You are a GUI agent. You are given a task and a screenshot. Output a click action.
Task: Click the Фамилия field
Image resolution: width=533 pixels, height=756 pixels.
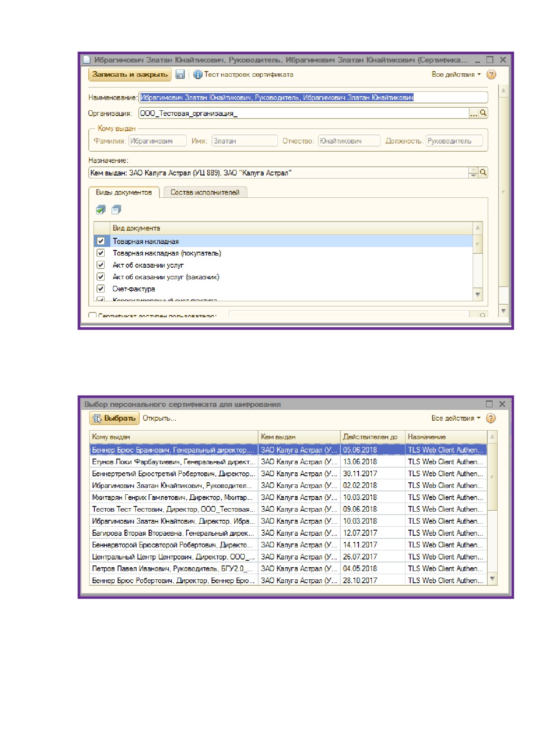coord(158,141)
